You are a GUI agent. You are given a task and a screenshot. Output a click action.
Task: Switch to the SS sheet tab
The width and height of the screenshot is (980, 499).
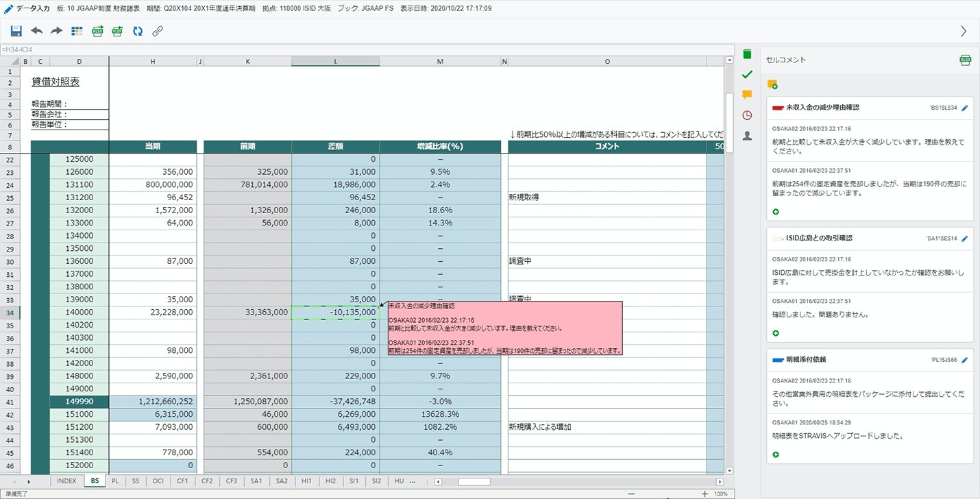tap(136, 481)
